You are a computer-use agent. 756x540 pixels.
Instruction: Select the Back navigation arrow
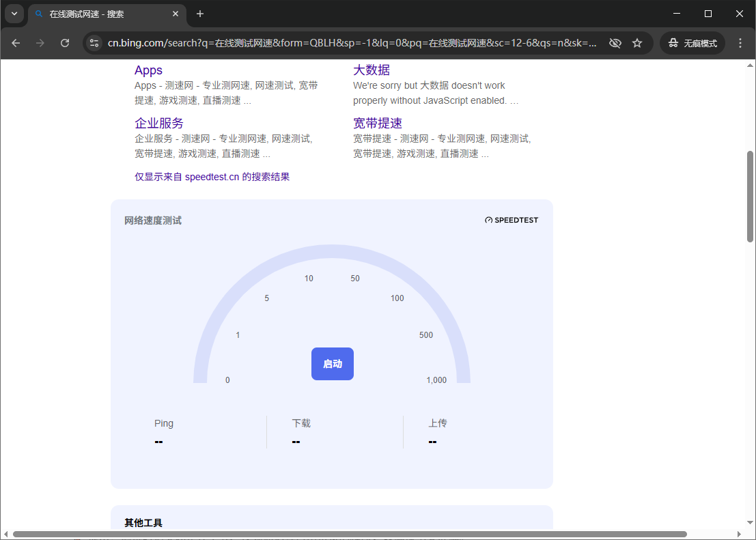tap(16, 42)
